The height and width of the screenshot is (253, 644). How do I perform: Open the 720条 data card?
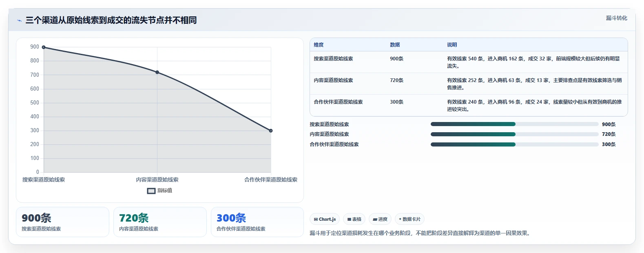(x=160, y=222)
